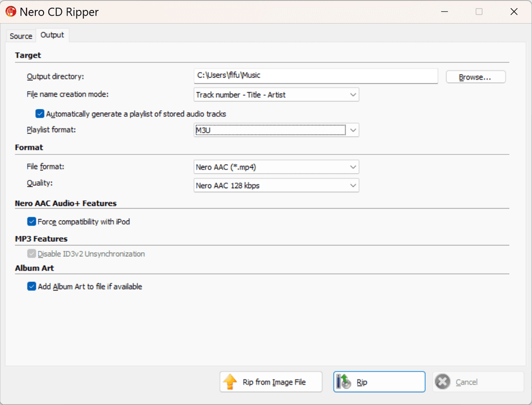Click the Nero CD Ripper title bar icon

(x=10, y=11)
